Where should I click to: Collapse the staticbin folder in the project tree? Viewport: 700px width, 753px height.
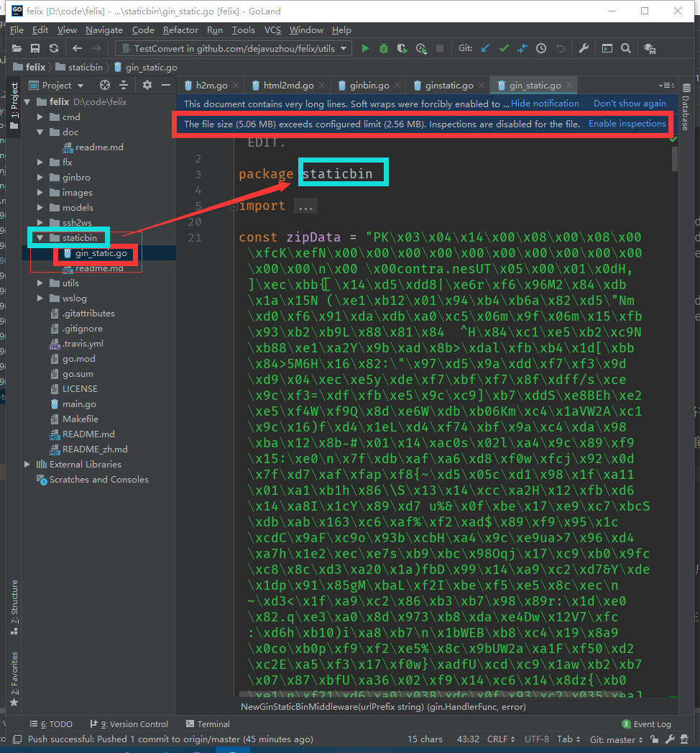41,237
